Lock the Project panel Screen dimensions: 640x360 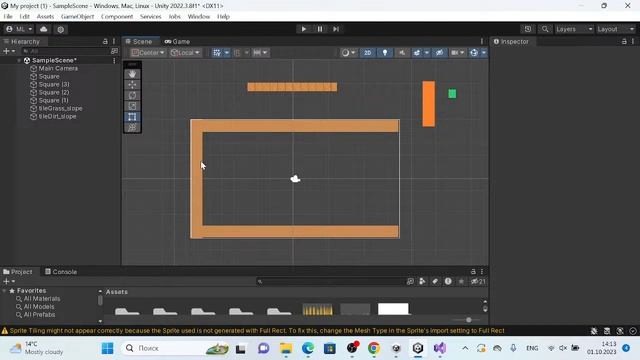[x=473, y=271]
